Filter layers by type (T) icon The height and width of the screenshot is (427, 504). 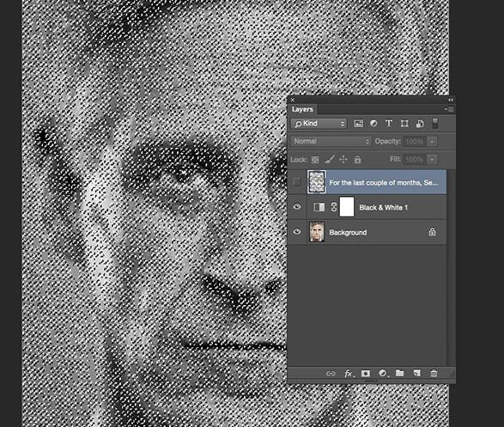click(x=389, y=124)
